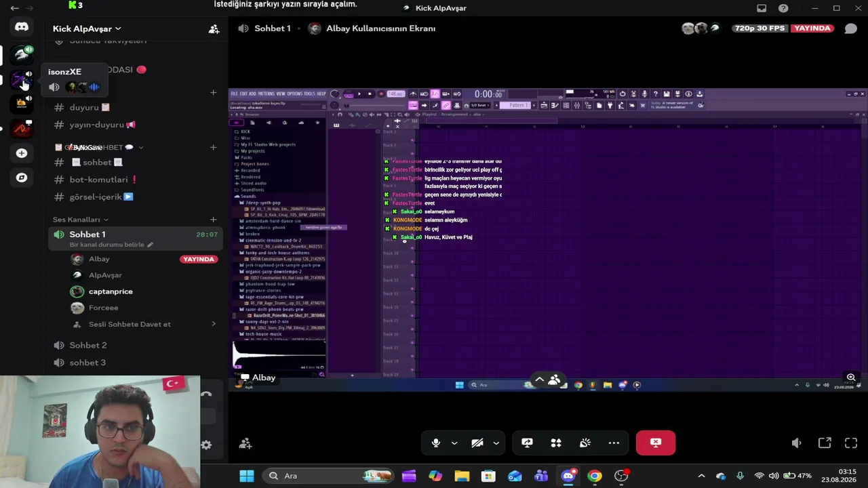Edit the Sohbet 1 channel status pencil
The width and height of the screenshot is (868, 488).
coord(150,245)
